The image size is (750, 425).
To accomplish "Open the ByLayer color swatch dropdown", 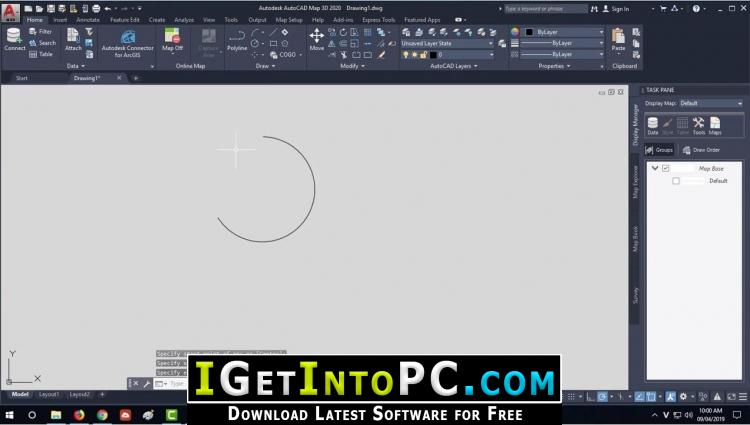I will click(564, 32).
